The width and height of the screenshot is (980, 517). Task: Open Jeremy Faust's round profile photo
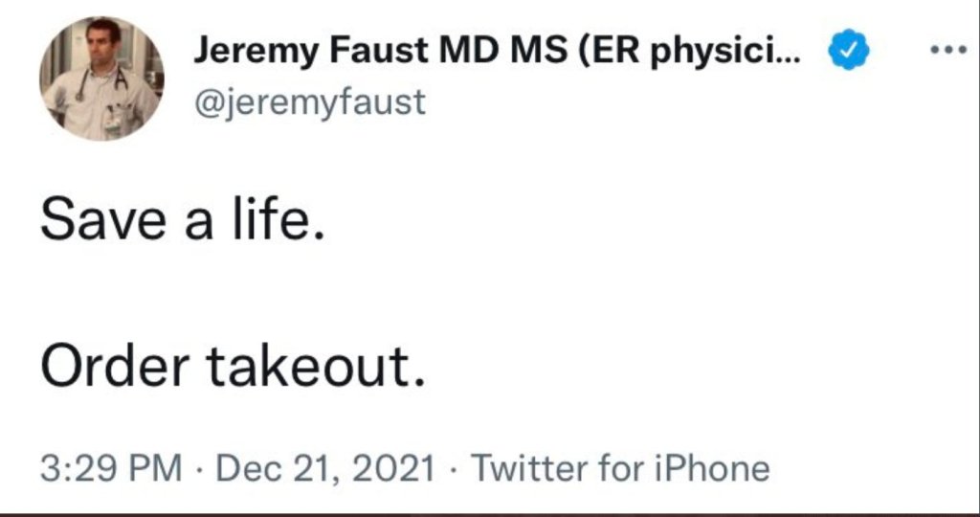point(100,79)
